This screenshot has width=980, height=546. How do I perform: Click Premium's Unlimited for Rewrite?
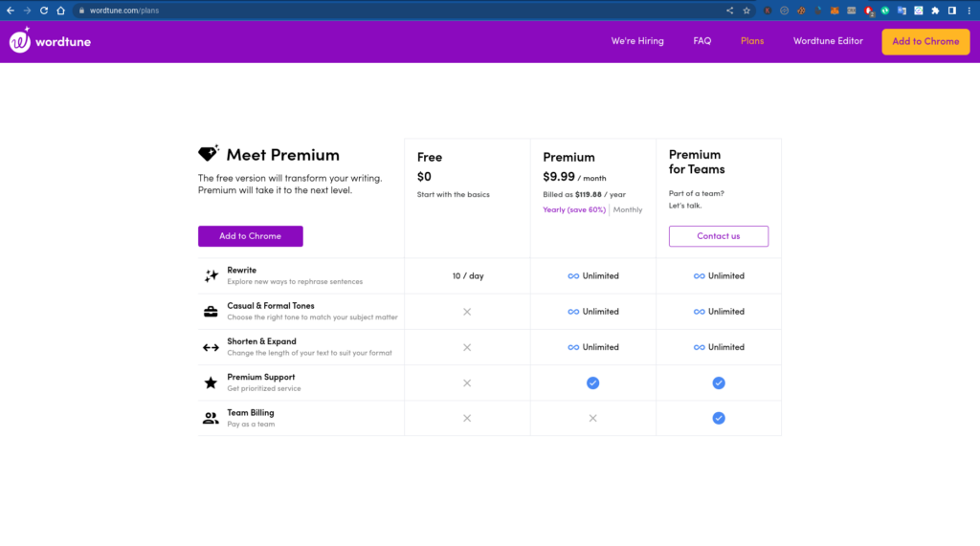click(593, 276)
